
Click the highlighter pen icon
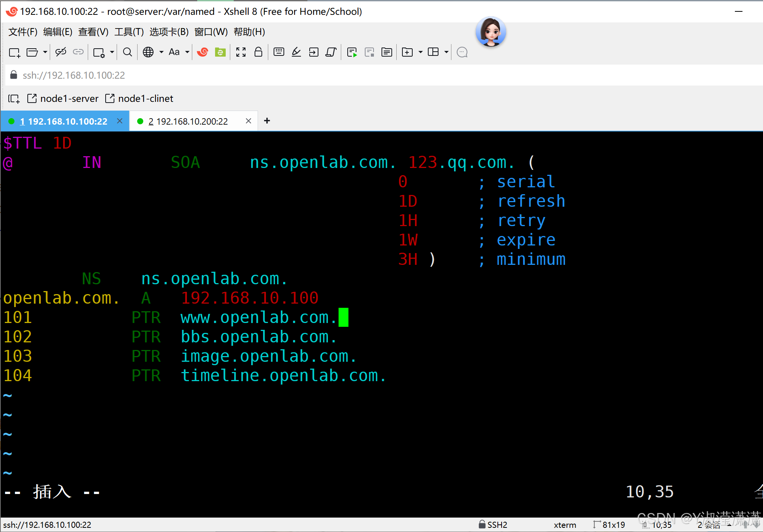pyautogui.click(x=296, y=52)
